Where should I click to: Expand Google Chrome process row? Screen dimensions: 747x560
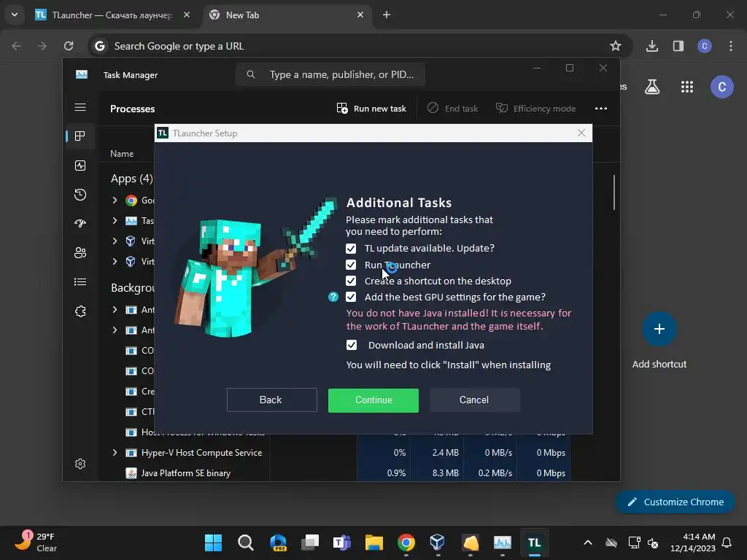[115, 201]
